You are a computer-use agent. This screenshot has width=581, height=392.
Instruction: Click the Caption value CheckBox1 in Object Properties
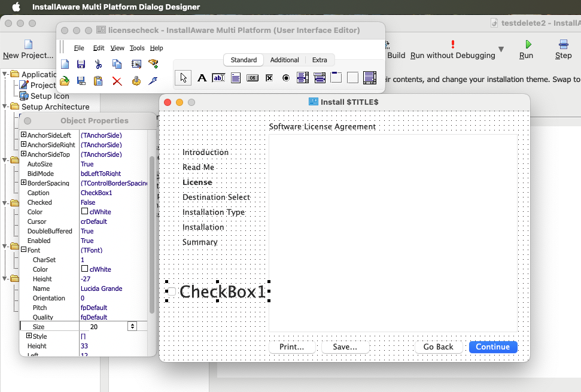pyautogui.click(x=96, y=193)
